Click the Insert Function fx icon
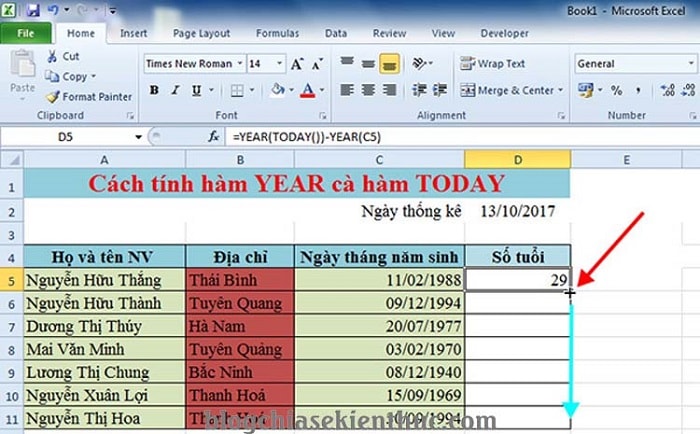 (213, 137)
